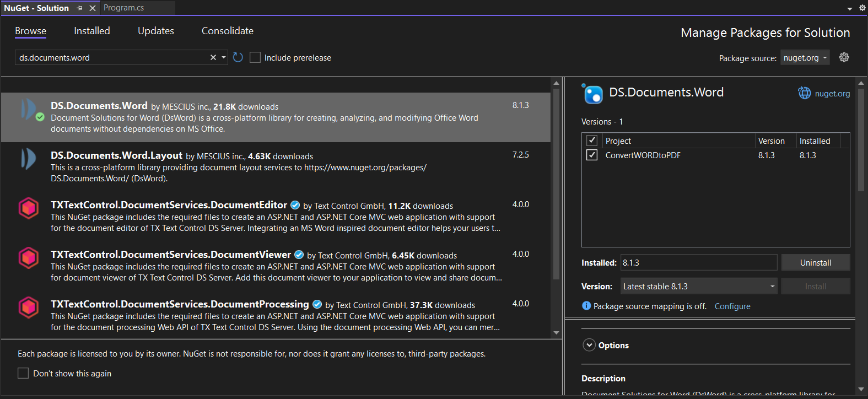Click the Uninstall button
The width and height of the screenshot is (868, 399).
816,262
